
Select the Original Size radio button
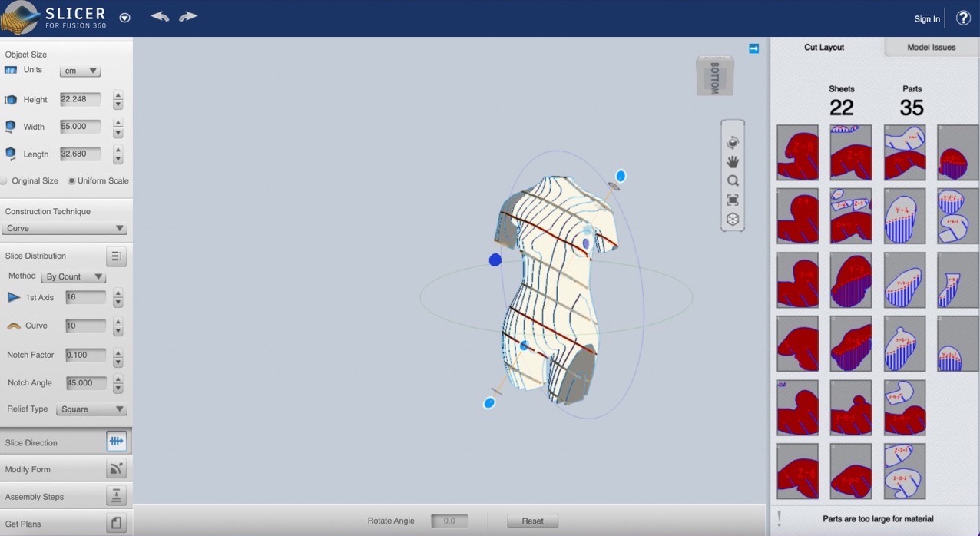tap(4, 181)
